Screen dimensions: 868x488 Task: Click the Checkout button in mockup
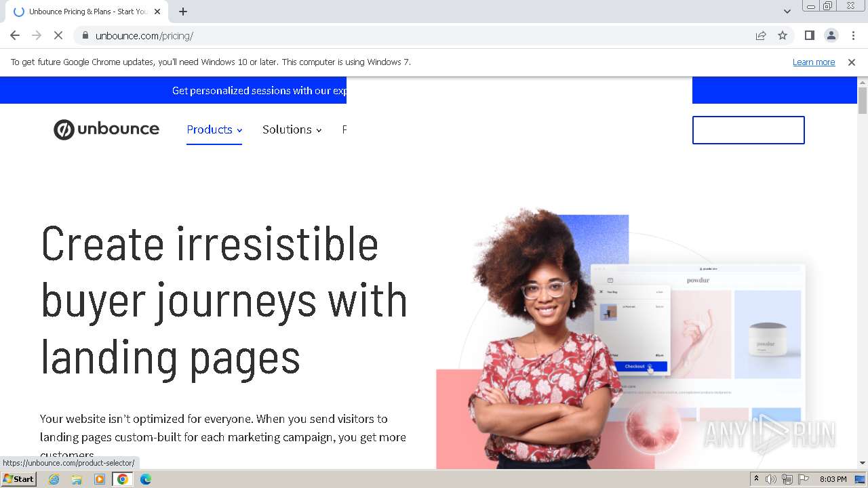tap(635, 367)
